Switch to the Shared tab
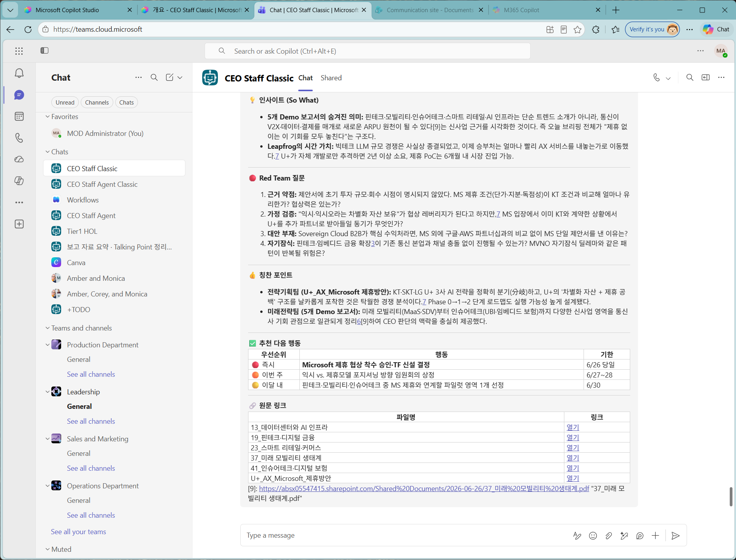The height and width of the screenshot is (560, 736). tap(331, 78)
